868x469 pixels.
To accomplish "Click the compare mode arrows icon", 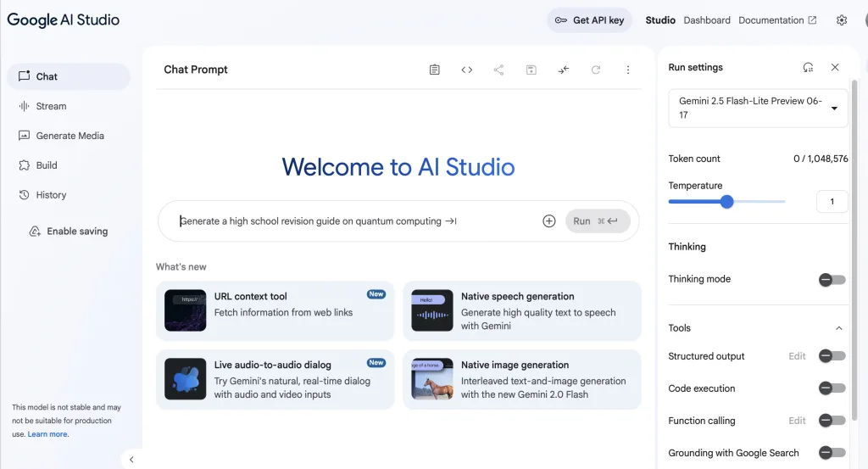I will click(x=564, y=70).
